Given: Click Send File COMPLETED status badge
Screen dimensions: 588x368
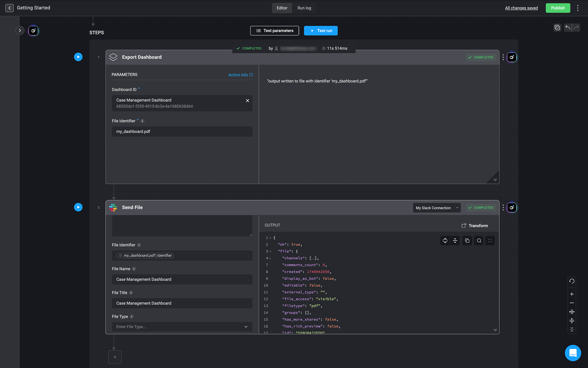Looking at the screenshot, I should 481,208.
